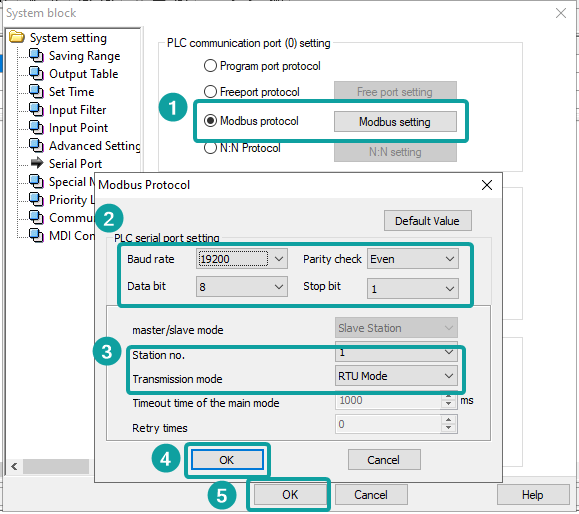
Task: Click the Default Value button
Action: point(428,221)
